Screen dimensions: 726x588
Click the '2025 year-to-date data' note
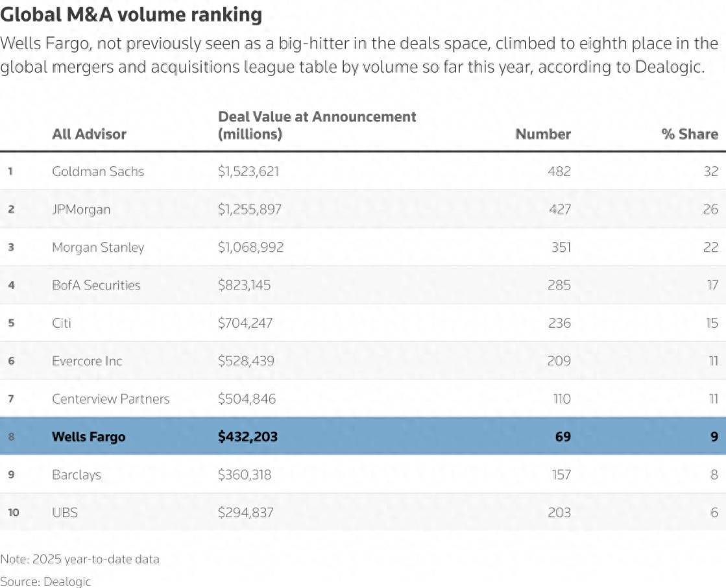79,559
